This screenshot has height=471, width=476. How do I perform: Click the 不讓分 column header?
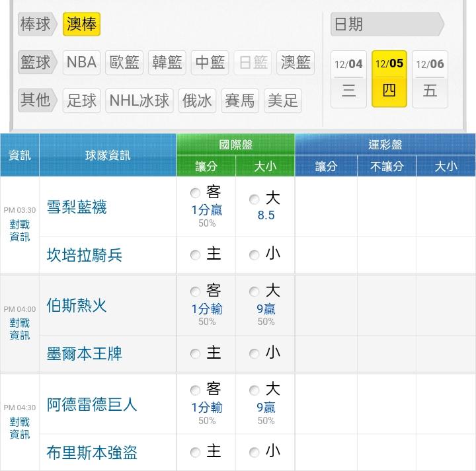click(387, 166)
